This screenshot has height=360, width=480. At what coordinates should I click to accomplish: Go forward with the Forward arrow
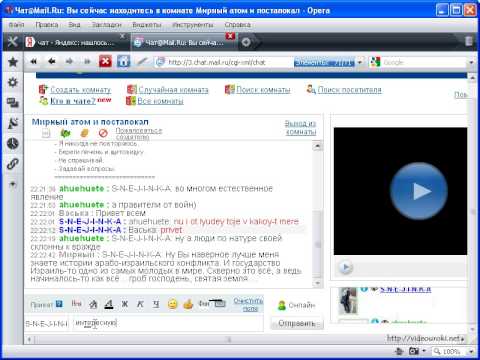pyautogui.click(x=69, y=61)
